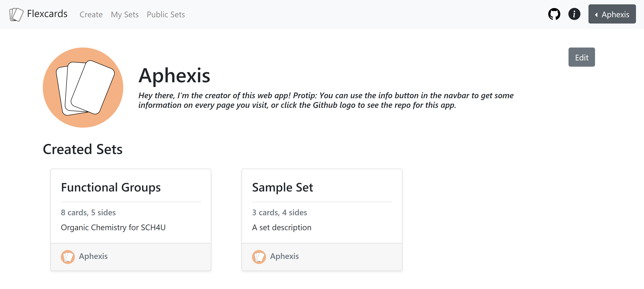Click avatar icon in Functional Groups card footer

pos(68,257)
